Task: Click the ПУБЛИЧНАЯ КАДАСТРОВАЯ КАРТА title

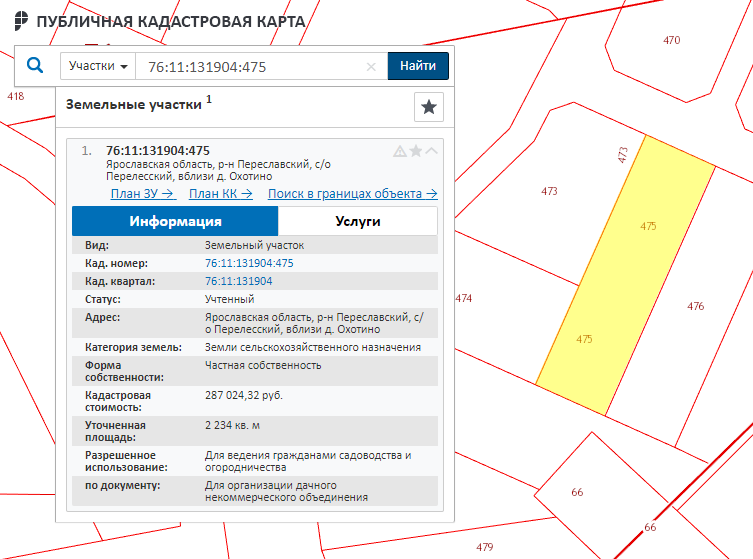Action: coord(171,22)
